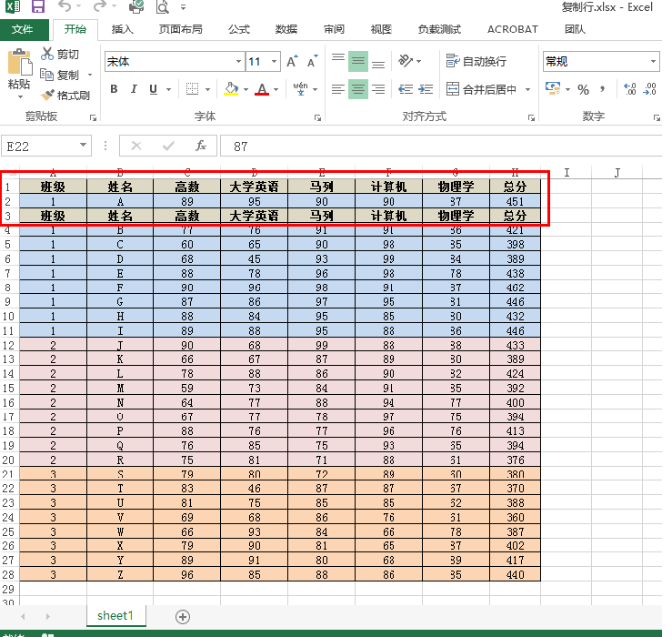
Task: Switch to the ACROBAT tab
Action: click(x=513, y=29)
